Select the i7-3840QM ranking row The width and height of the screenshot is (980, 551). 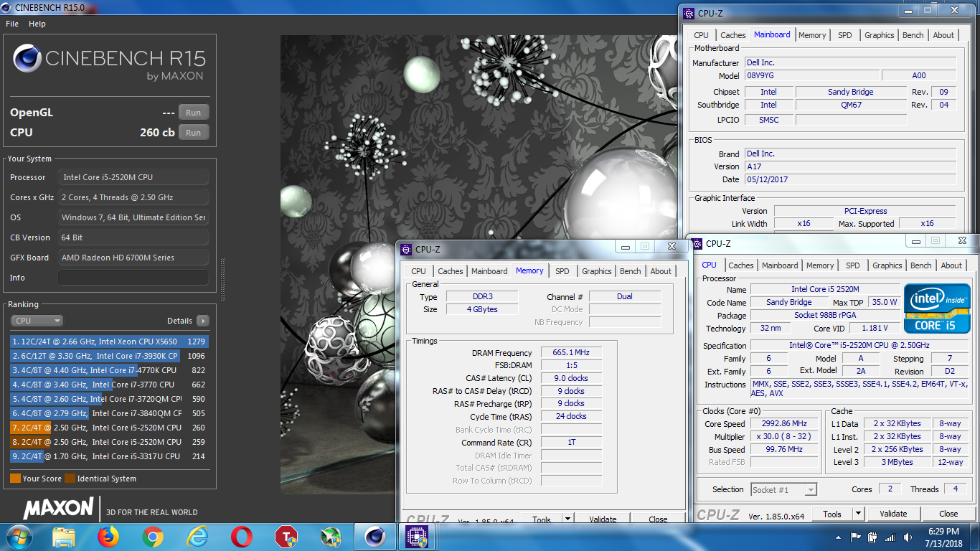(109, 413)
